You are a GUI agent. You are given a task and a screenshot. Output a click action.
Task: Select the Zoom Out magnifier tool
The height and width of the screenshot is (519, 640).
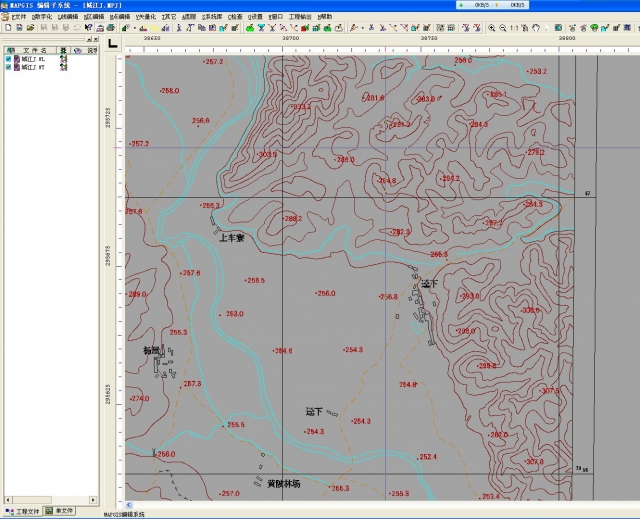(502, 28)
